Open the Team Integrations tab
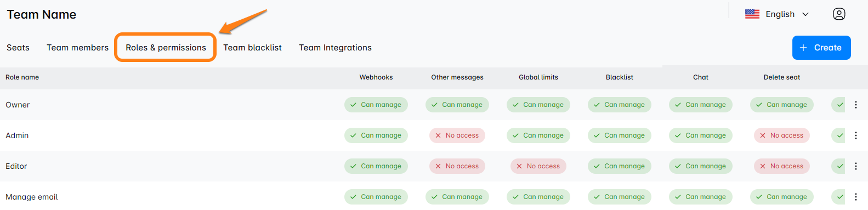868x210 pixels. [x=335, y=48]
